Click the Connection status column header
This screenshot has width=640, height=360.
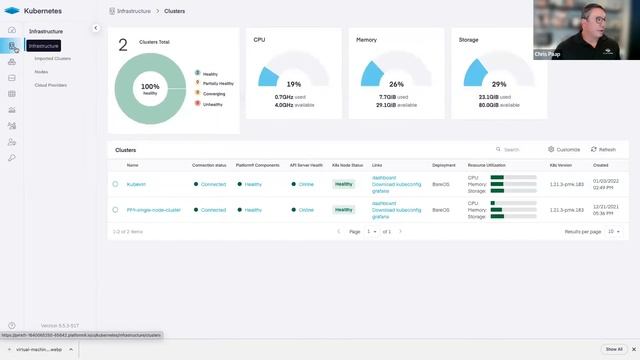tap(209, 165)
